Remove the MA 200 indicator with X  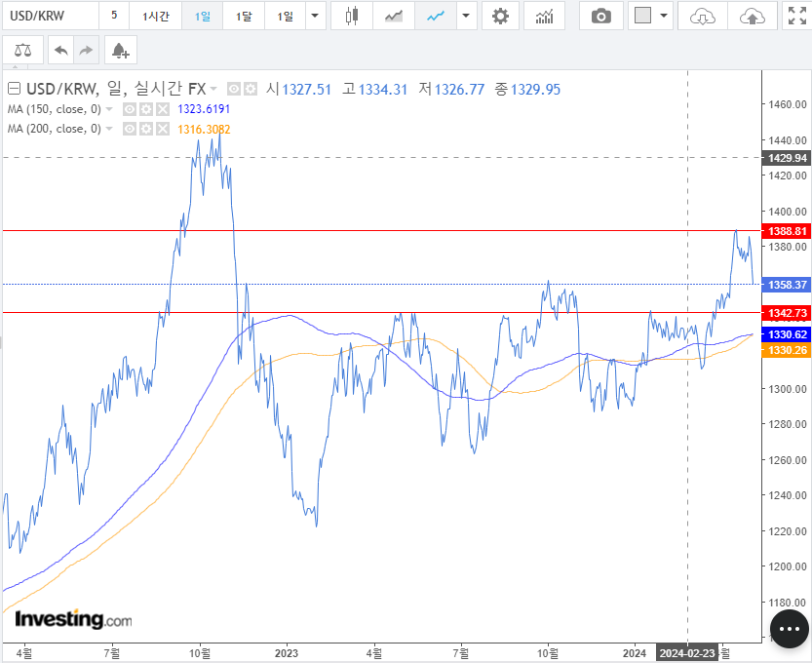163,129
